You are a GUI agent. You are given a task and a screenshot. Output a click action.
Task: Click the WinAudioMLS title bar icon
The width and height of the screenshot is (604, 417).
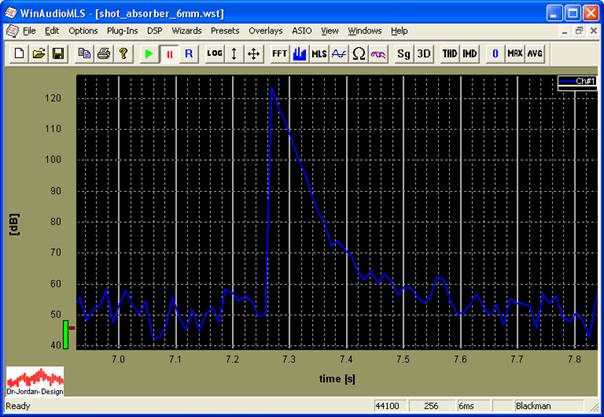coord(11,13)
